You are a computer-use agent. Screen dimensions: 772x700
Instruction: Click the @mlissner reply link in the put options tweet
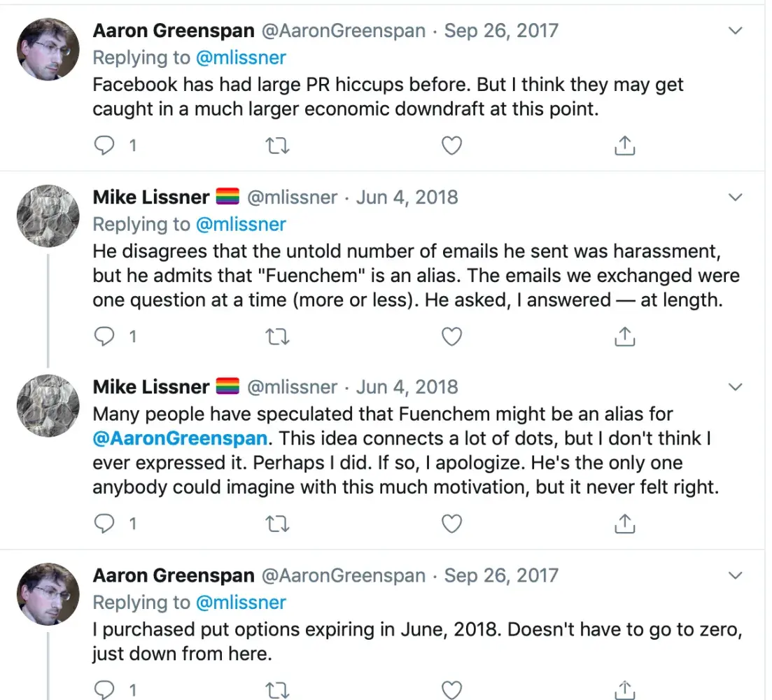(x=241, y=602)
